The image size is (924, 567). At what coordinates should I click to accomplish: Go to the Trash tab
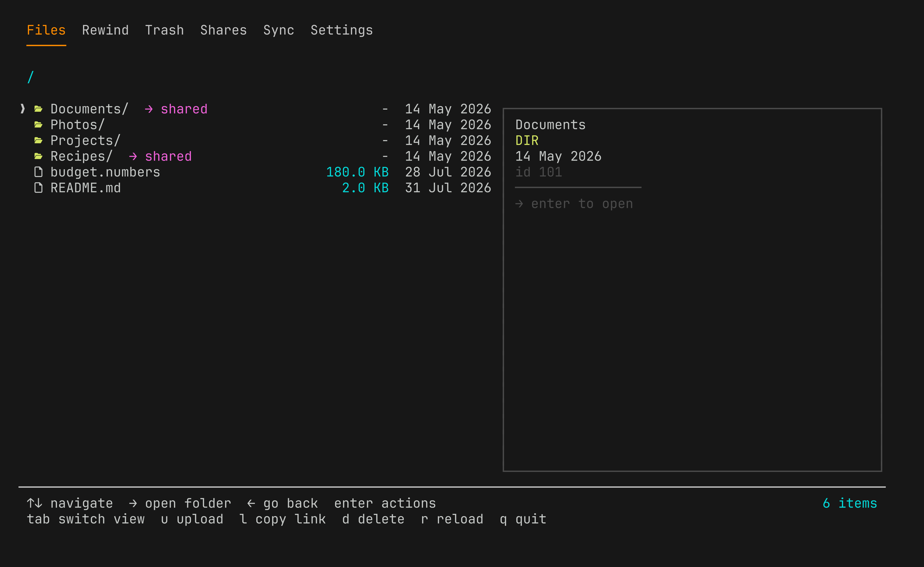pos(165,30)
